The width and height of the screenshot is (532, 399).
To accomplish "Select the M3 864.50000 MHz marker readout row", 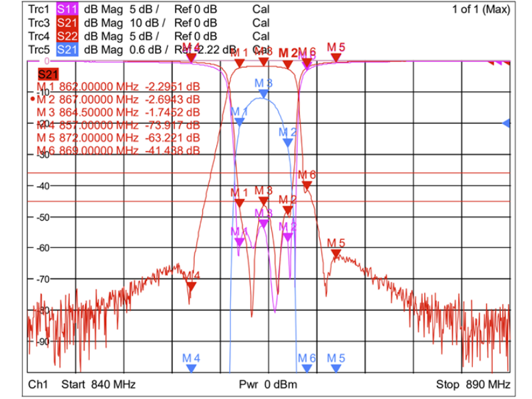I will (118, 112).
